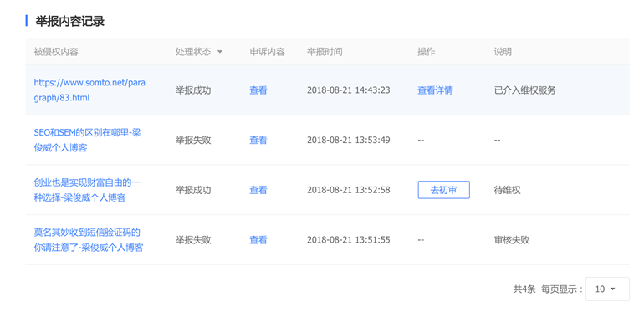Open the SEO和SEM的区别在哪里 article link
This screenshot has width=644, height=333.
[88, 141]
